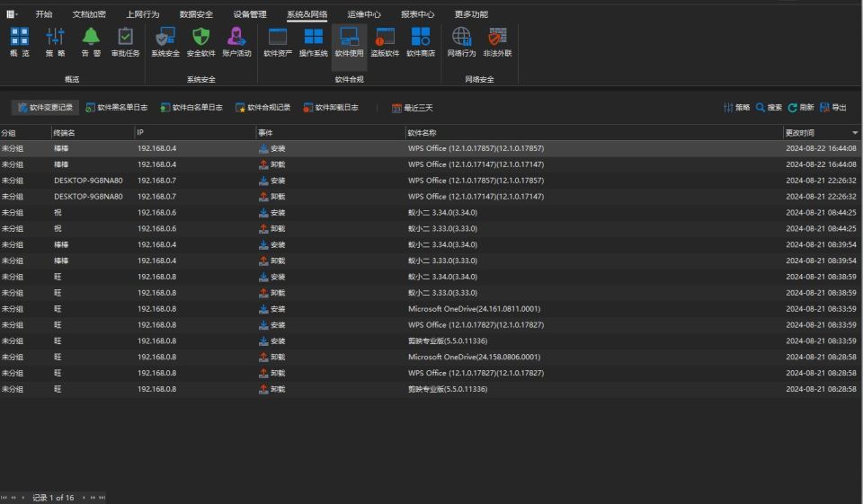Select DESKTOP-9G8NA80 in the 卸载 row
The height and width of the screenshot is (504, 863).
tap(88, 197)
